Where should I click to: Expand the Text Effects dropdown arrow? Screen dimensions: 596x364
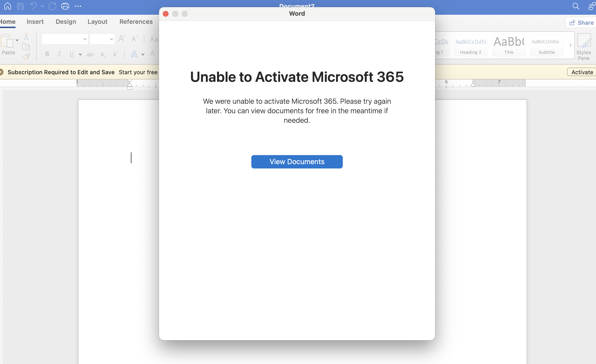pyautogui.click(x=143, y=54)
